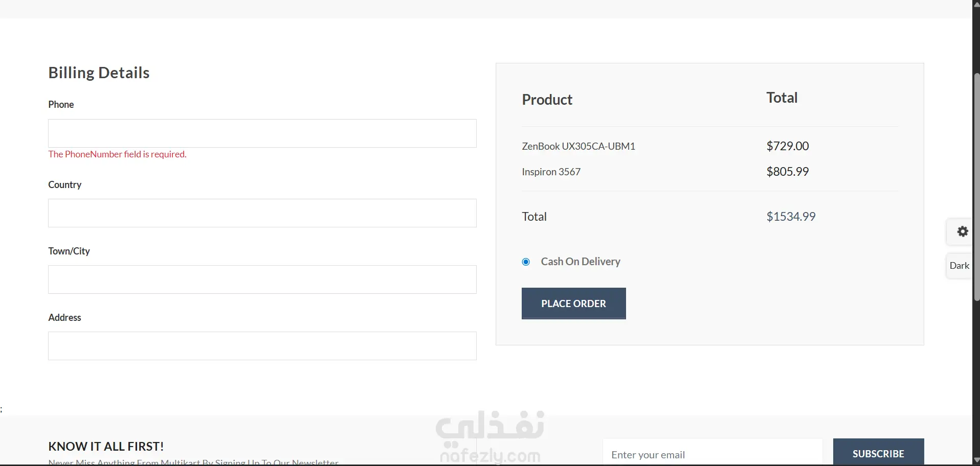Click the Enter your email field

[712, 454]
